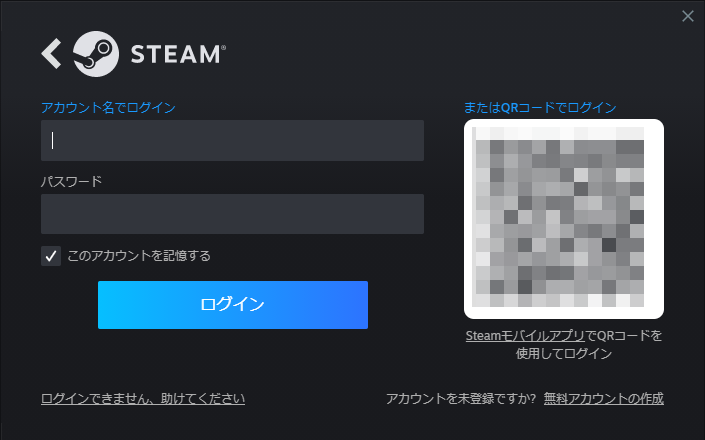Click the round Steam logo icon
This screenshot has width=705, height=440.
tap(96, 54)
